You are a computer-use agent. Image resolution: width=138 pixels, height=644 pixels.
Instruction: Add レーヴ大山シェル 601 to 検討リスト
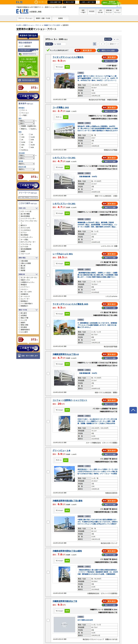click(x=110, y=257)
